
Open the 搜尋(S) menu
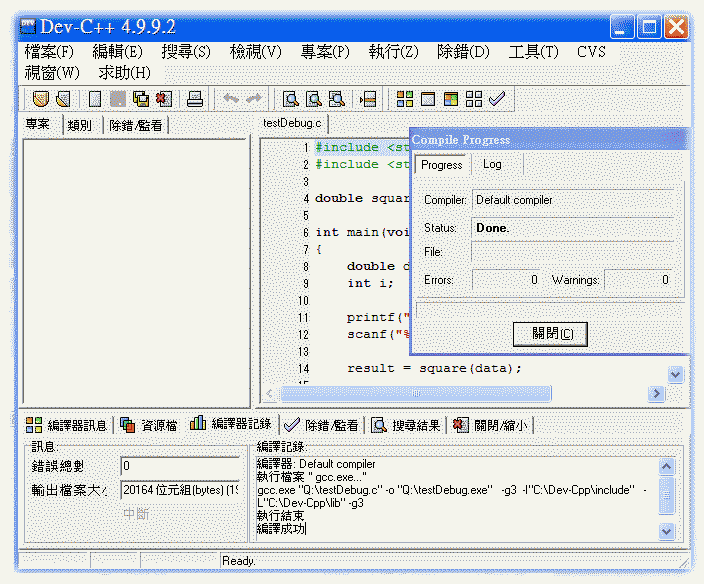pyautogui.click(x=186, y=52)
